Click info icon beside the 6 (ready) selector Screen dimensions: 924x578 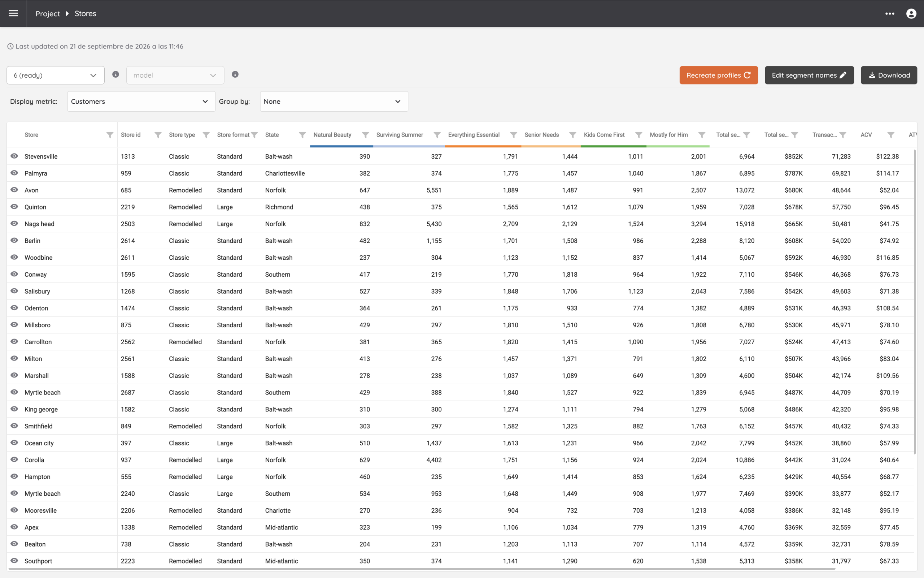coord(116,74)
